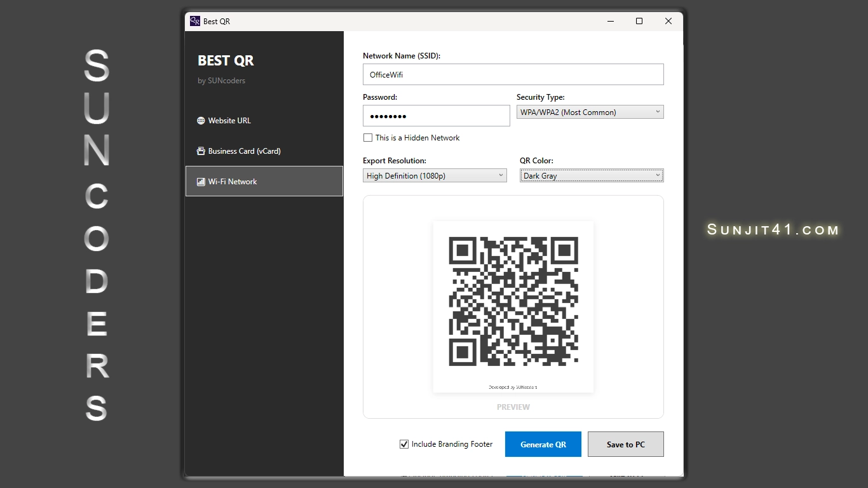The width and height of the screenshot is (868, 488).
Task: Enable the 'This is a Hidden Network' checkbox
Action: click(368, 138)
